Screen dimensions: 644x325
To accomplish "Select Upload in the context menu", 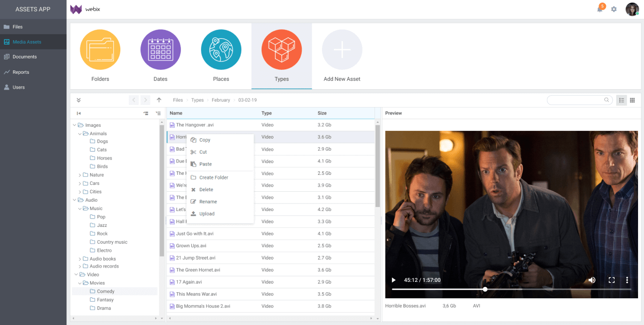I will (x=220, y=214).
